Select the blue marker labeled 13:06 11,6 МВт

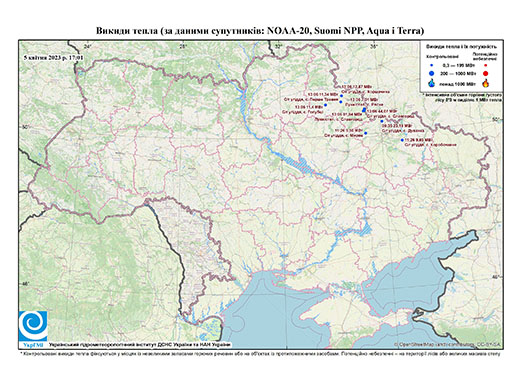coord(326,105)
